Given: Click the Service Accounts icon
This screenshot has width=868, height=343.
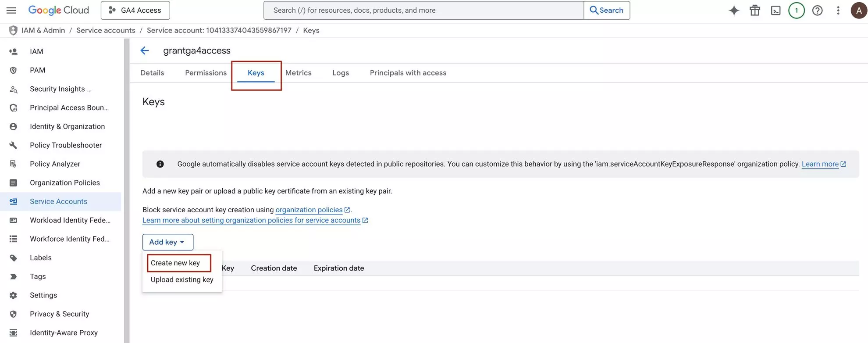Looking at the screenshot, I should click(13, 201).
